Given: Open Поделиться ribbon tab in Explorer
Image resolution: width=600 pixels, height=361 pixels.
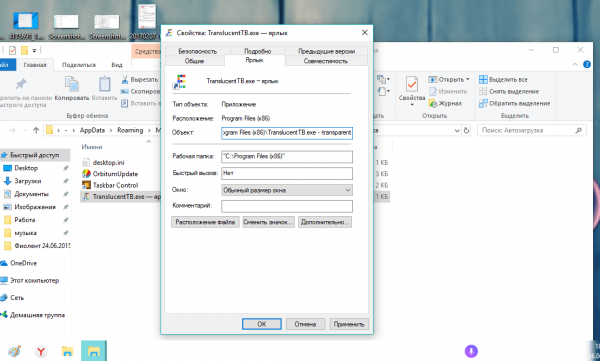Looking at the screenshot, I should coord(78,65).
